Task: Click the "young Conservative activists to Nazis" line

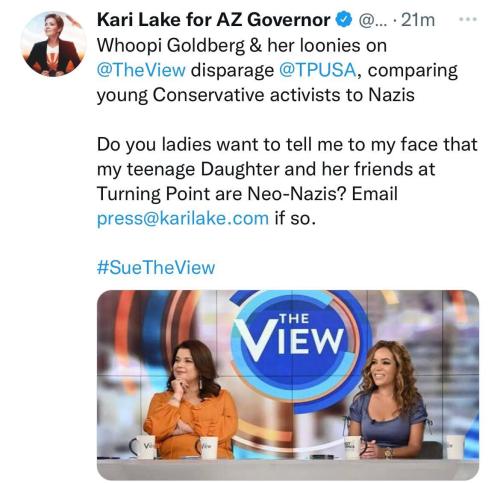Action: coord(256,95)
